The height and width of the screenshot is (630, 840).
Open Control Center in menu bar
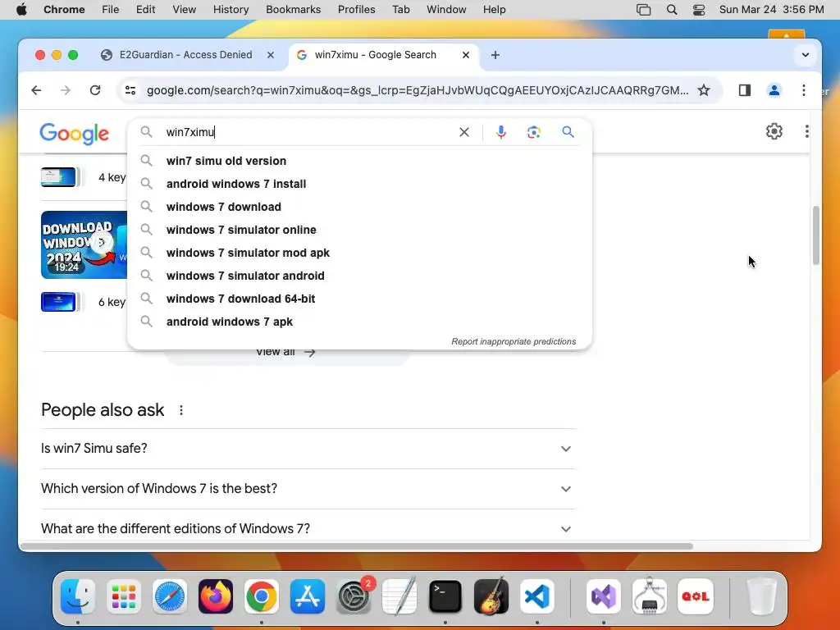click(699, 10)
